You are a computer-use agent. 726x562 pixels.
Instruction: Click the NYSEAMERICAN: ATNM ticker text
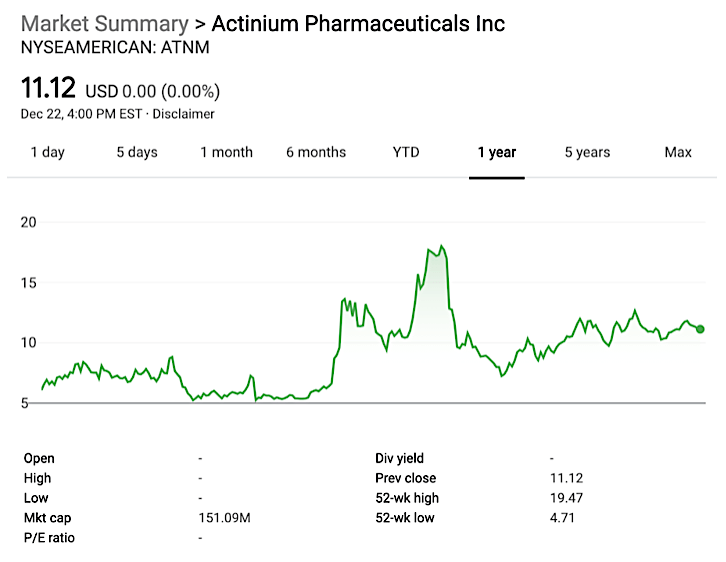pyautogui.click(x=115, y=46)
